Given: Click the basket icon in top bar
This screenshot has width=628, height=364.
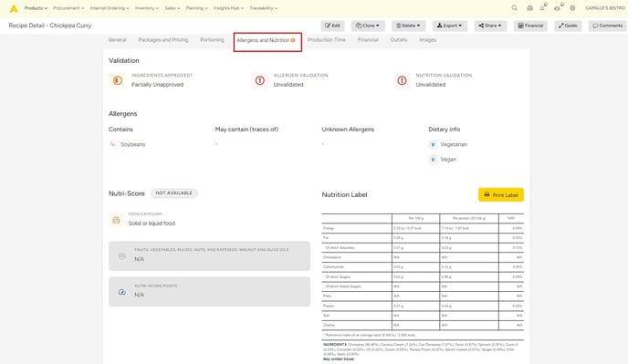Looking at the screenshot, I should 529,8.
